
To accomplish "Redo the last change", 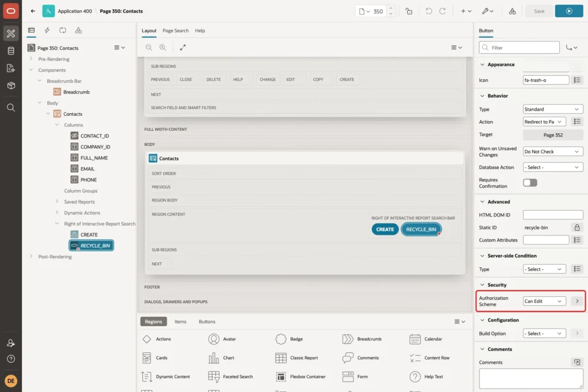I will point(443,11).
